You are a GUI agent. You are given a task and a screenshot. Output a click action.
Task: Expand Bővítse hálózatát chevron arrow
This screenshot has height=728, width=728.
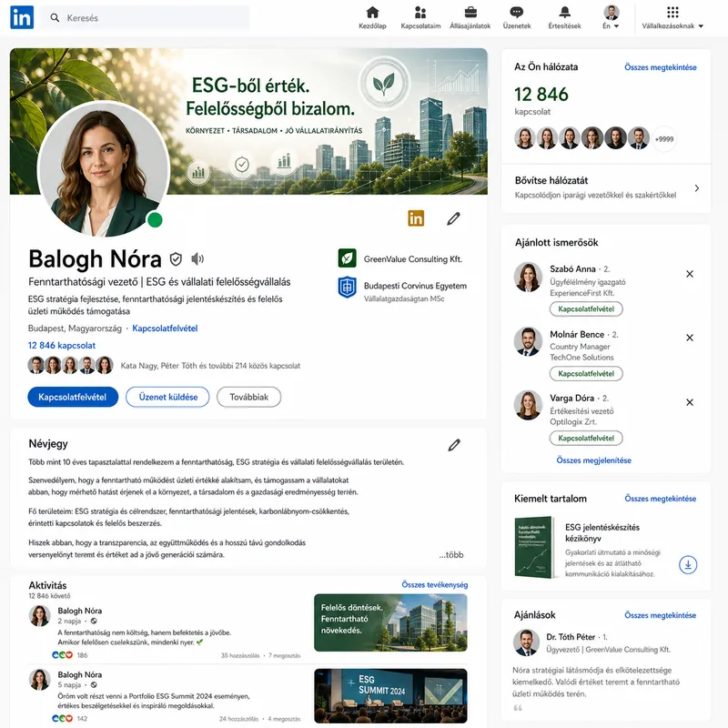point(696,188)
